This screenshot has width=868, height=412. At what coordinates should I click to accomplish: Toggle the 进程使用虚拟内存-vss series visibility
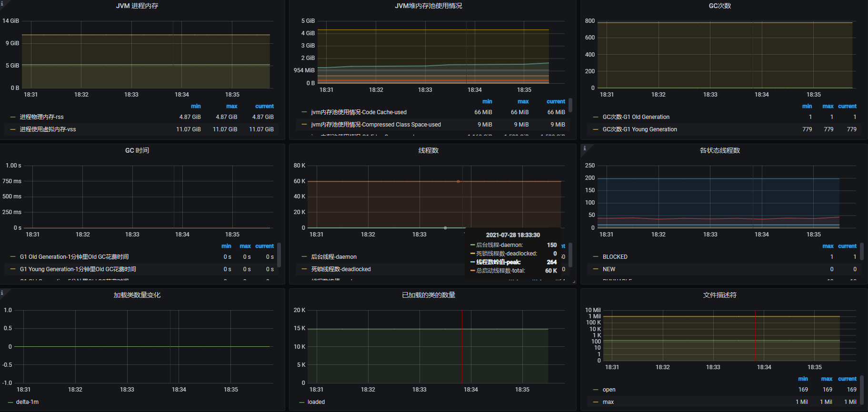(x=48, y=129)
